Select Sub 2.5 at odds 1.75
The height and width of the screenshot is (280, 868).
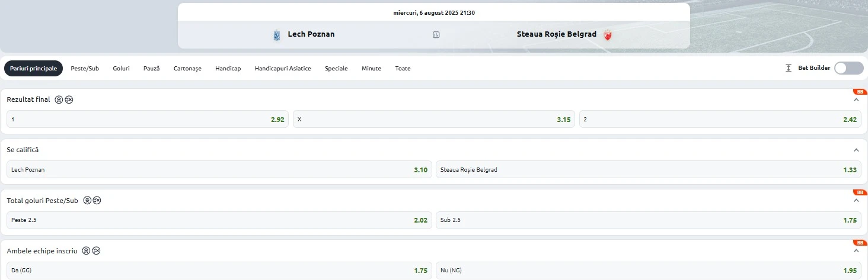pyautogui.click(x=649, y=220)
